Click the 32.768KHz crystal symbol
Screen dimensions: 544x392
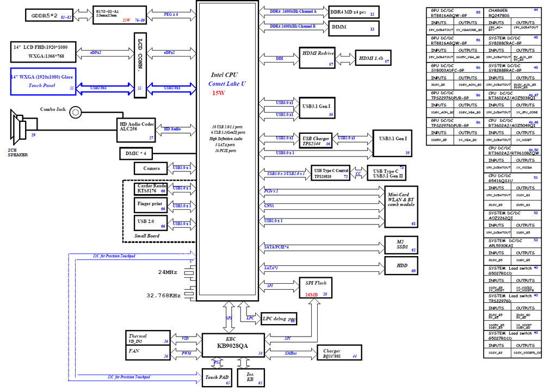point(190,293)
